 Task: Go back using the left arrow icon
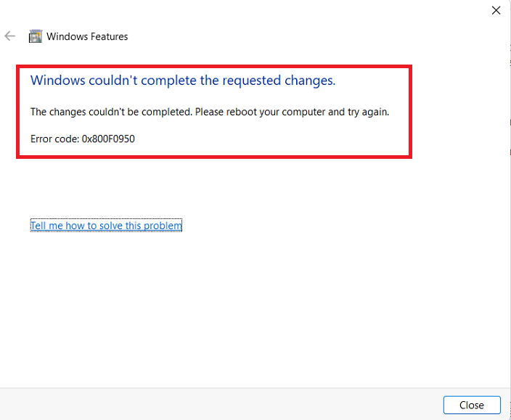pyautogui.click(x=9, y=36)
